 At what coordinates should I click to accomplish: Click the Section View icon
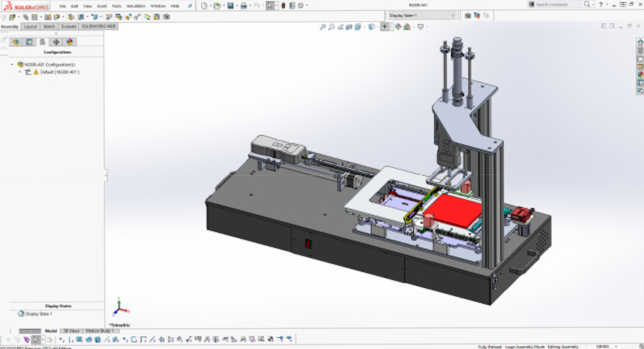[349, 27]
